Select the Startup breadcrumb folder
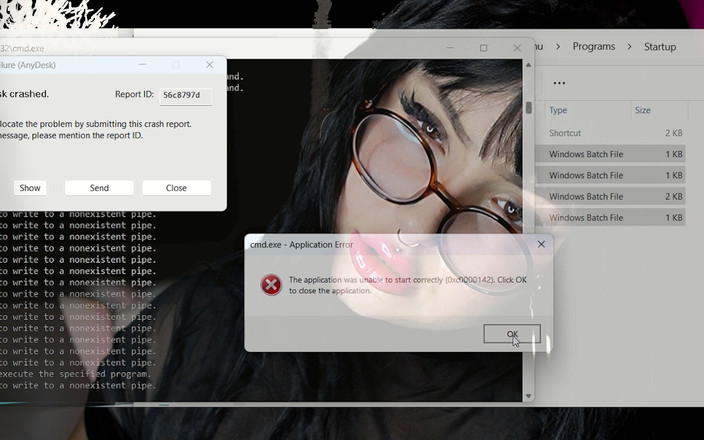Screen dimensions: 704x440 point(660,46)
